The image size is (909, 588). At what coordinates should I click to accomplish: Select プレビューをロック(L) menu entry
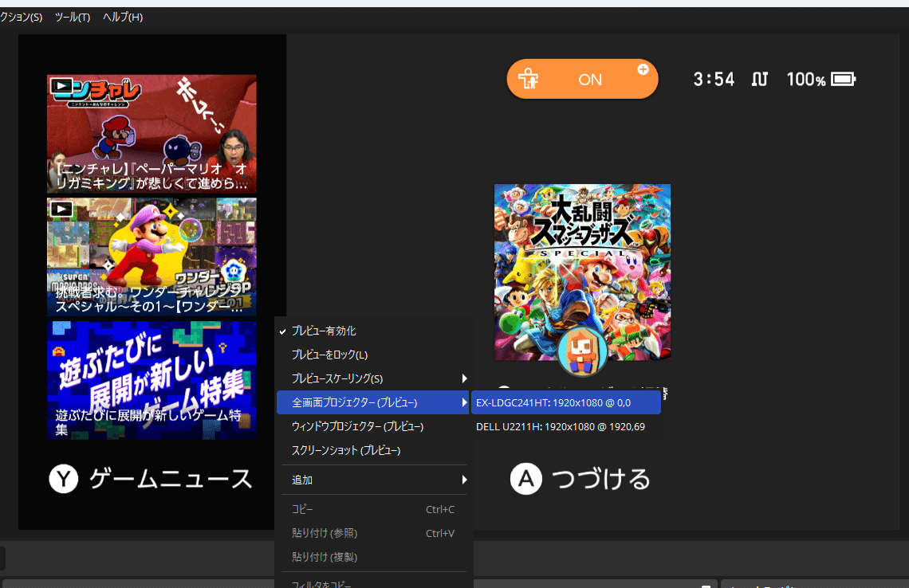(x=372, y=355)
